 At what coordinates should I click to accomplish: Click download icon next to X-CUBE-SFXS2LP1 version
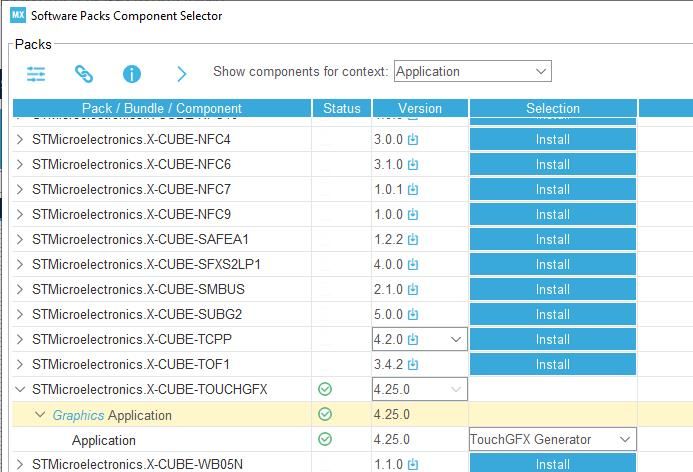413,265
